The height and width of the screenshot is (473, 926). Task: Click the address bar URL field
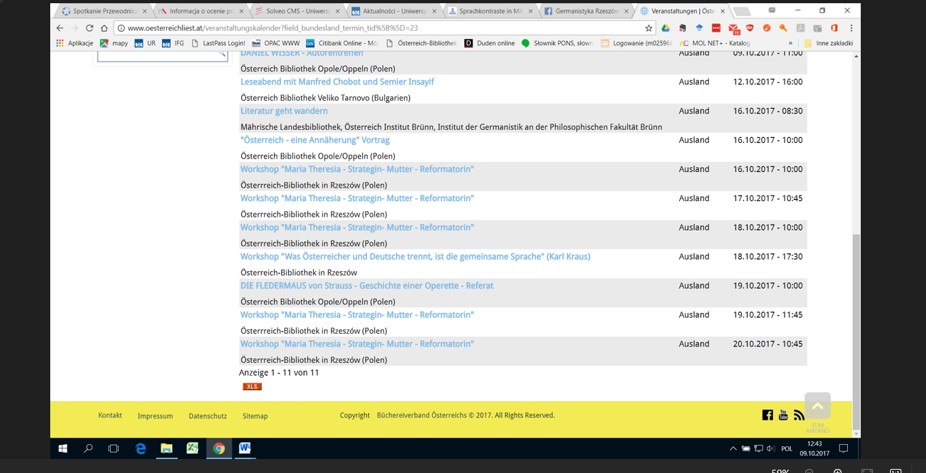pos(380,28)
